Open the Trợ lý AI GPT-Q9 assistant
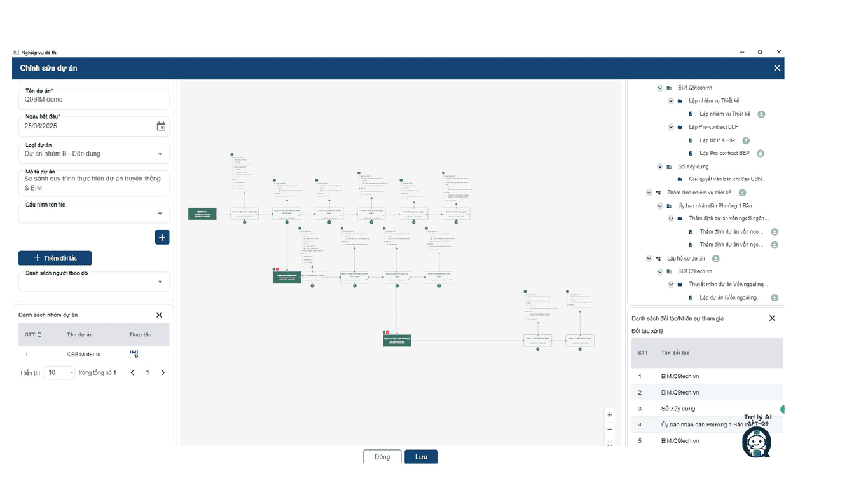This screenshot has height=488, width=868. [756, 441]
